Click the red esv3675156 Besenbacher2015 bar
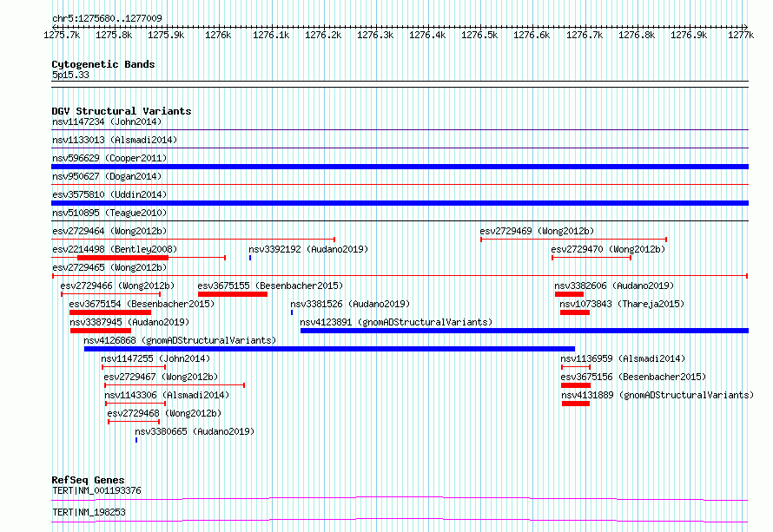The image size is (773, 532). (x=576, y=385)
